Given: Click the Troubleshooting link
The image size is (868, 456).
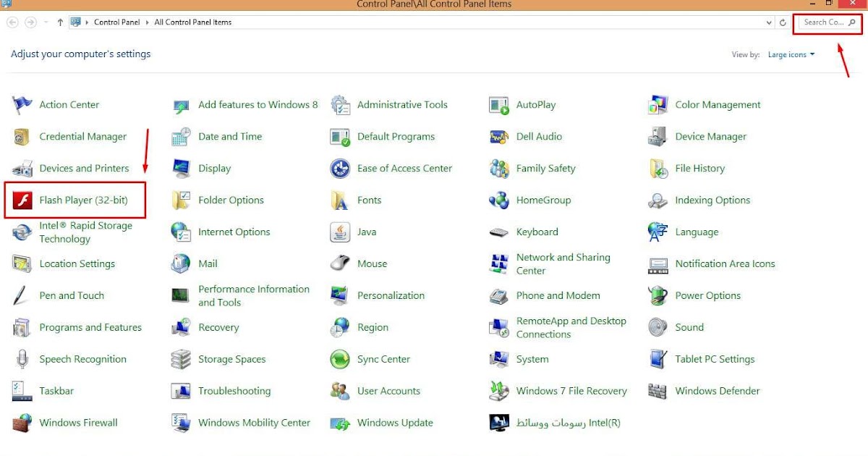Looking at the screenshot, I should click(x=234, y=391).
